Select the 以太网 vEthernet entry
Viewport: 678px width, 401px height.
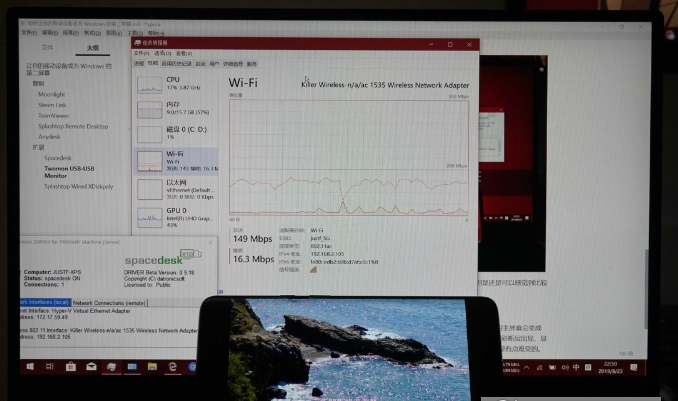point(176,189)
